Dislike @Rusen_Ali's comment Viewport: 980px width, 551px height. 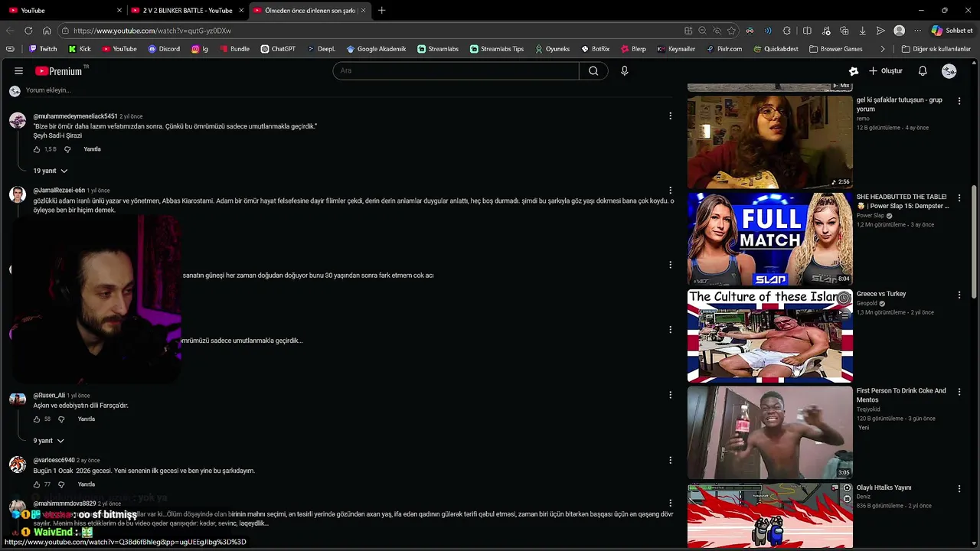(x=61, y=419)
